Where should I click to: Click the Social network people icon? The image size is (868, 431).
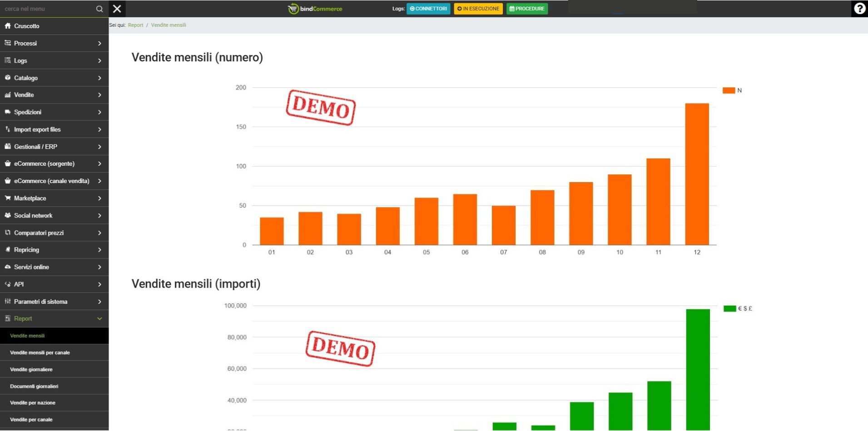(x=8, y=215)
